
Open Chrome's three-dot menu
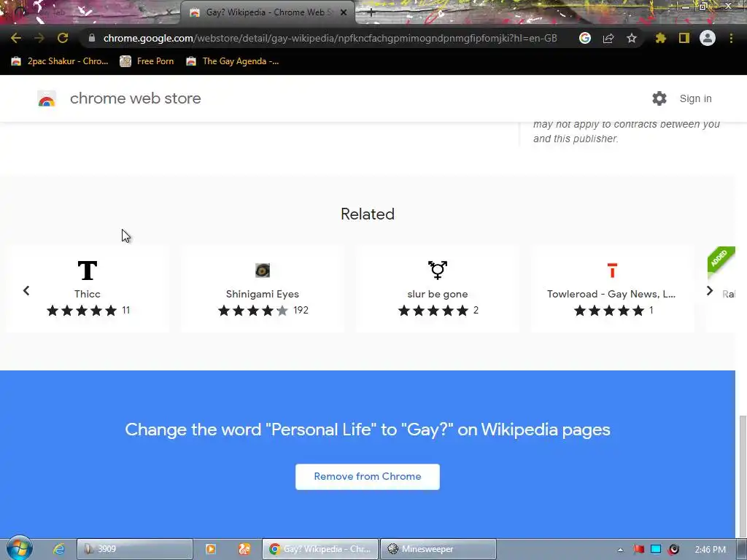click(731, 38)
